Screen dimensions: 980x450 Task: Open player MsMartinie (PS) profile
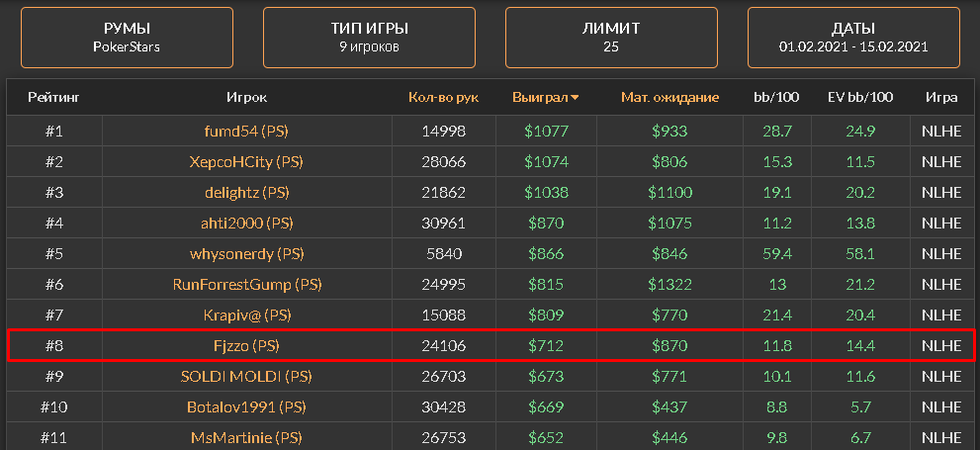pyautogui.click(x=247, y=437)
